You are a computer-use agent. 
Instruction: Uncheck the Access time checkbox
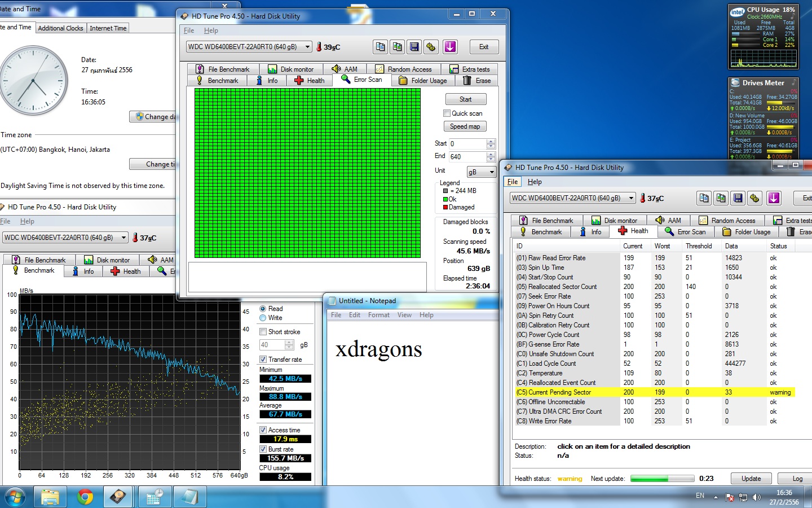coord(263,430)
